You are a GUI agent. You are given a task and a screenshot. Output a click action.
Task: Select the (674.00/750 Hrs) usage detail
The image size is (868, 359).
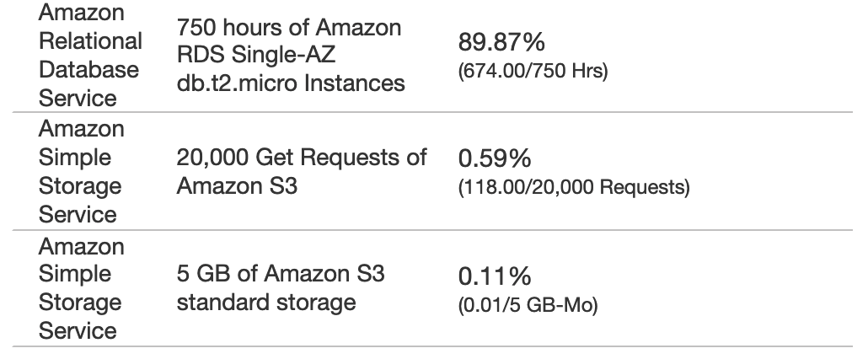click(533, 71)
